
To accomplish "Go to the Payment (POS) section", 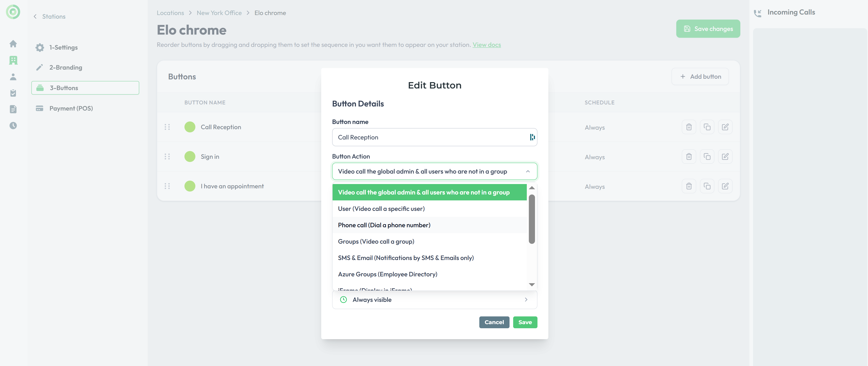I will pos(71,108).
